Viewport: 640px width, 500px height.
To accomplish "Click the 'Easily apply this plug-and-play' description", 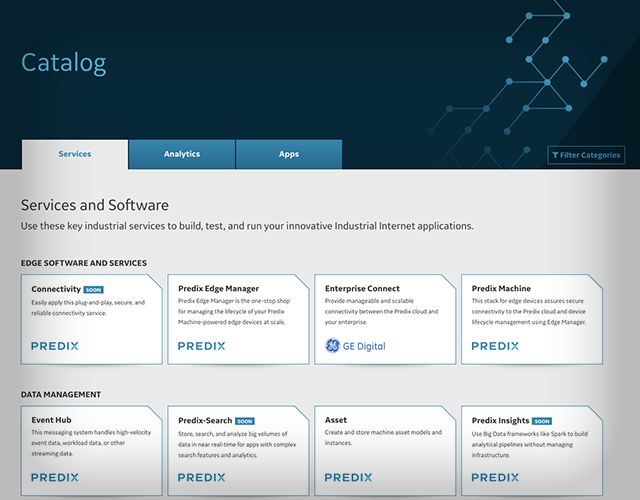I will click(88, 308).
